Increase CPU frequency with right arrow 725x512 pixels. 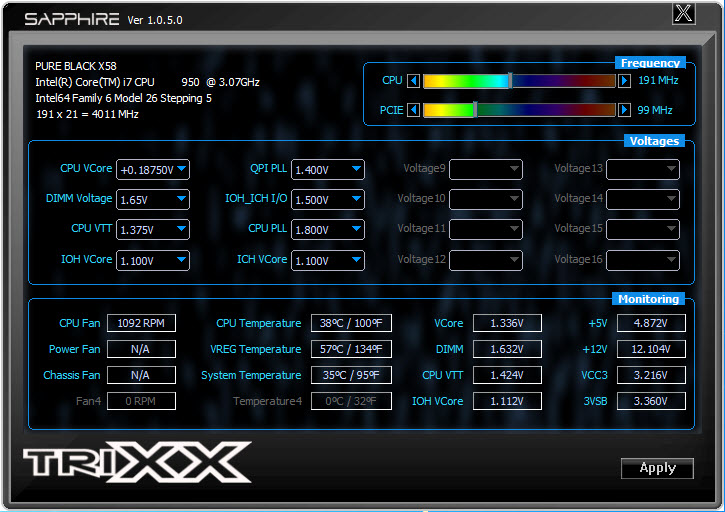click(624, 81)
